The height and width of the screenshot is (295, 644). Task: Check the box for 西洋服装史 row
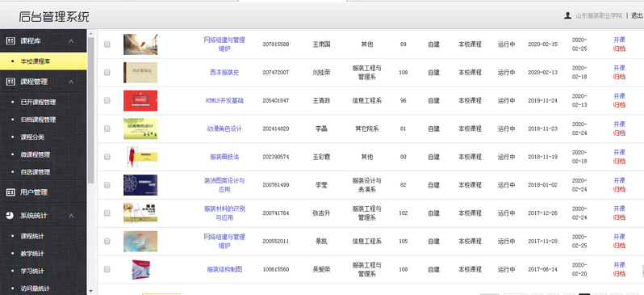click(107, 73)
